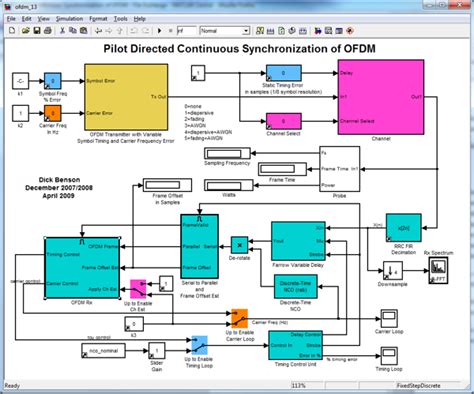Open the Help menu
474x394 pixels.
[140, 19]
